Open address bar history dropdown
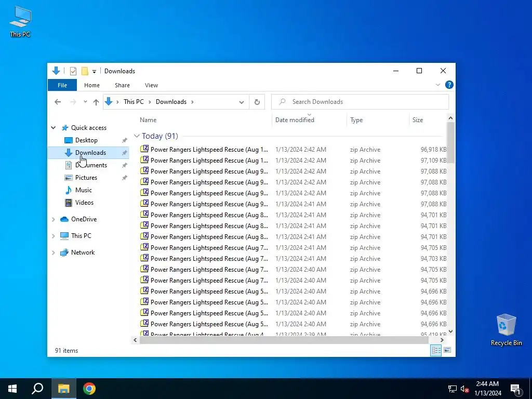Image resolution: width=532 pixels, height=399 pixels. pyautogui.click(x=241, y=102)
